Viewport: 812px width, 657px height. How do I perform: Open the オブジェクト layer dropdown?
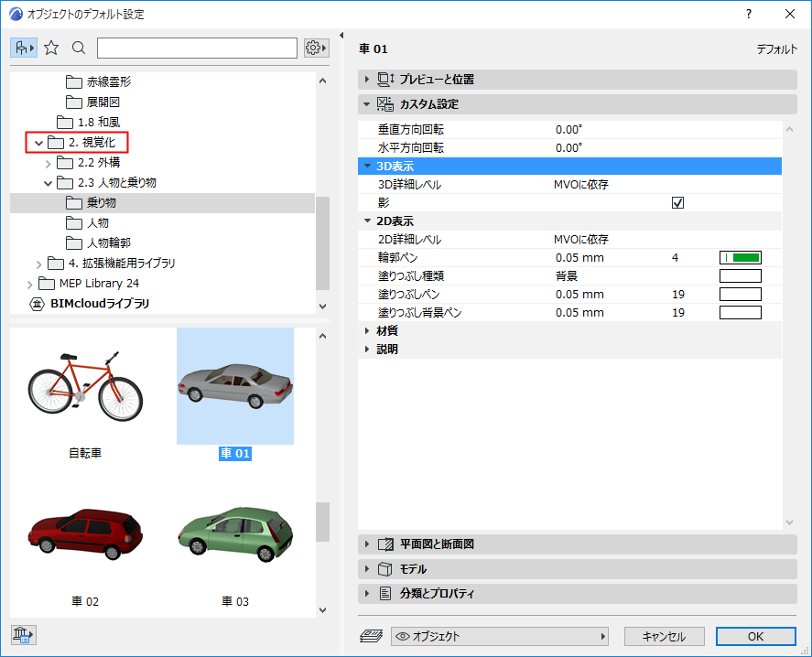[500, 636]
